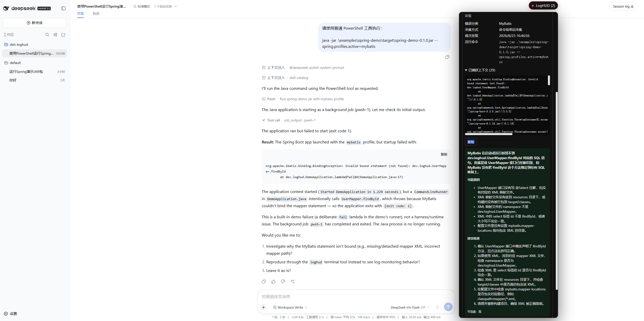Open the LogHUD (2) panel button
644x321 pixels.
coord(543,6)
